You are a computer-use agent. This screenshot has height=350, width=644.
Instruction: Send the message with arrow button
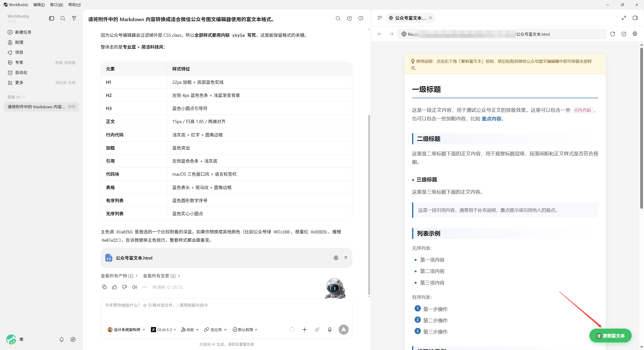coord(344,330)
